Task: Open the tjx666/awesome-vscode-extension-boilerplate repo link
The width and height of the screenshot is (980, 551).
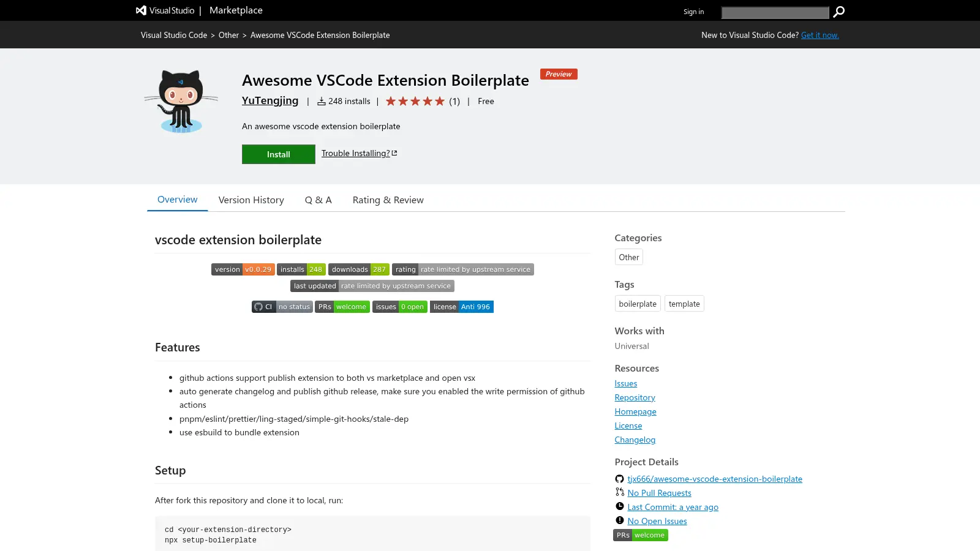Action: (715, 479)
